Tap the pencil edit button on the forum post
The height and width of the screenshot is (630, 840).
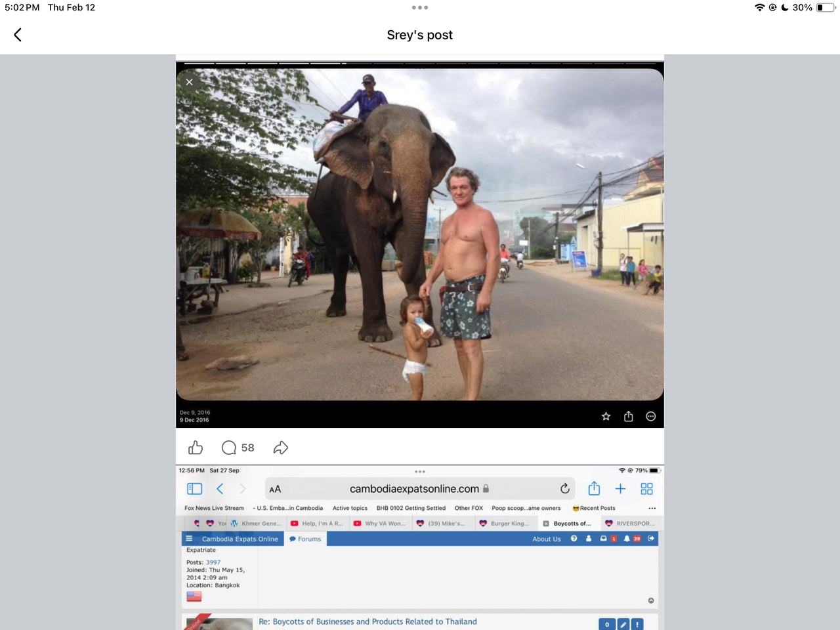623,624
